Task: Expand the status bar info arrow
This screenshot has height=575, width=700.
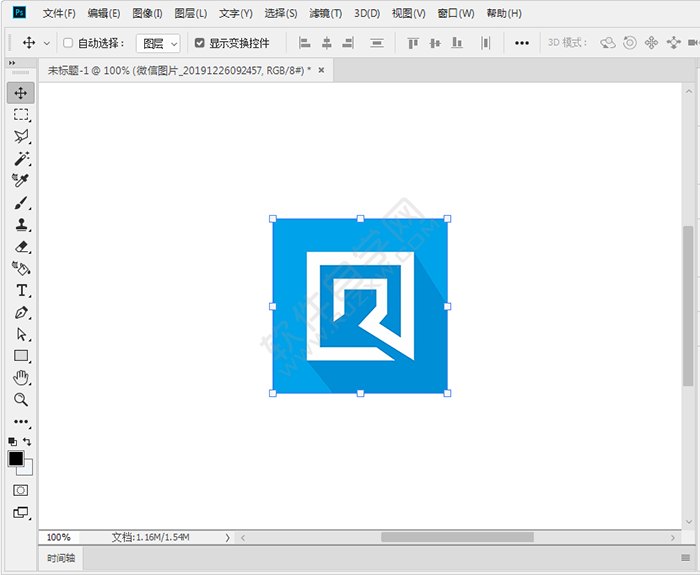Action: coord(227,537)
